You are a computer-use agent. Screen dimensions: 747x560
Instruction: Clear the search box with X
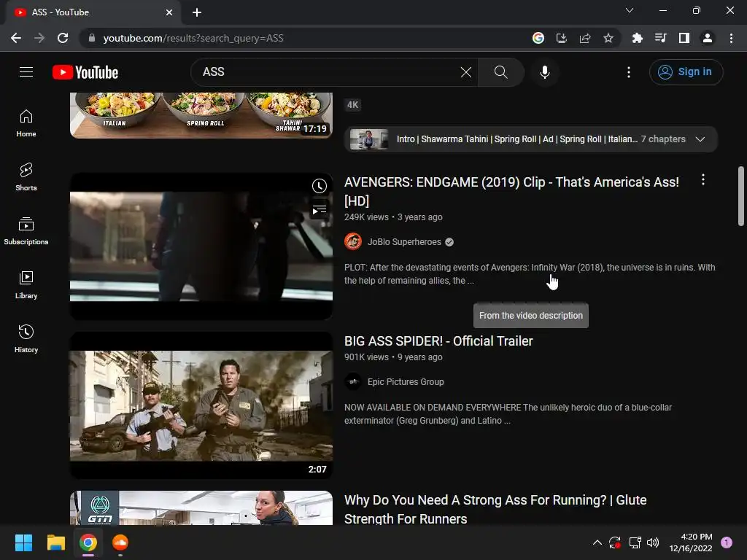(466, 72)
